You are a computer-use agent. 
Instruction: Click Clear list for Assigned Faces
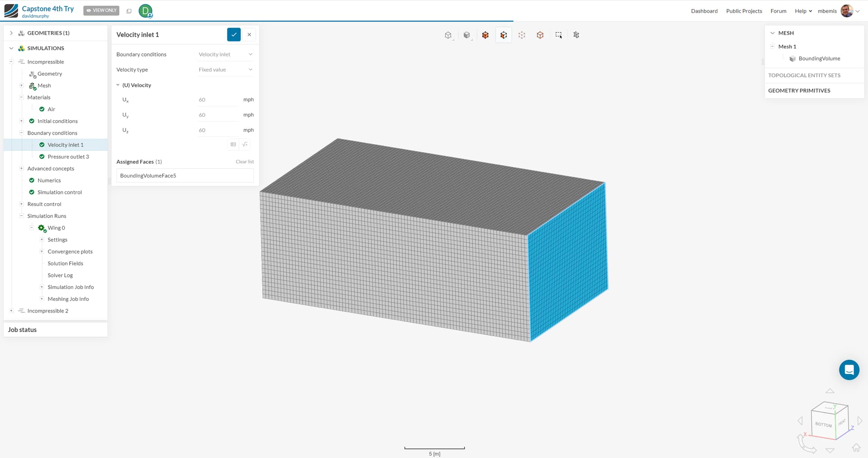245,161
